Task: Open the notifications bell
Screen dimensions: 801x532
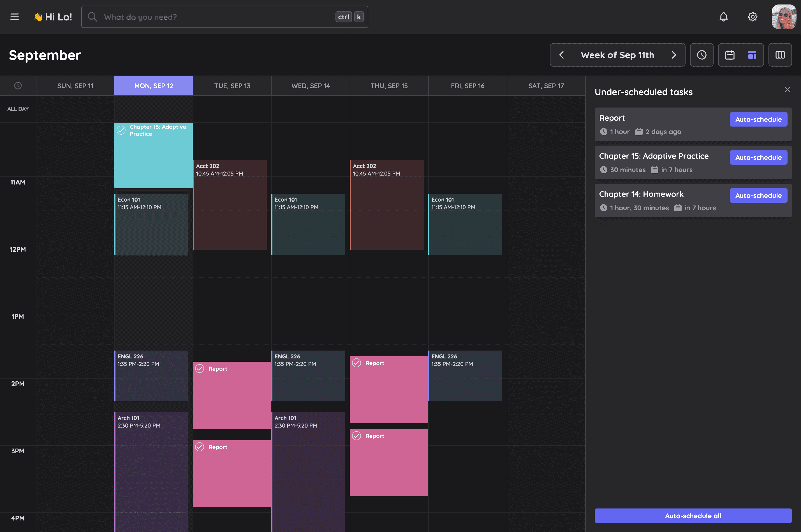Action: (x=724, y=17)
